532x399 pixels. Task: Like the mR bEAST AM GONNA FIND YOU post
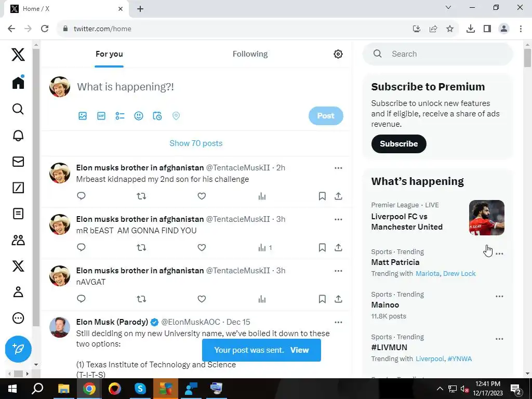click(202, 247)
